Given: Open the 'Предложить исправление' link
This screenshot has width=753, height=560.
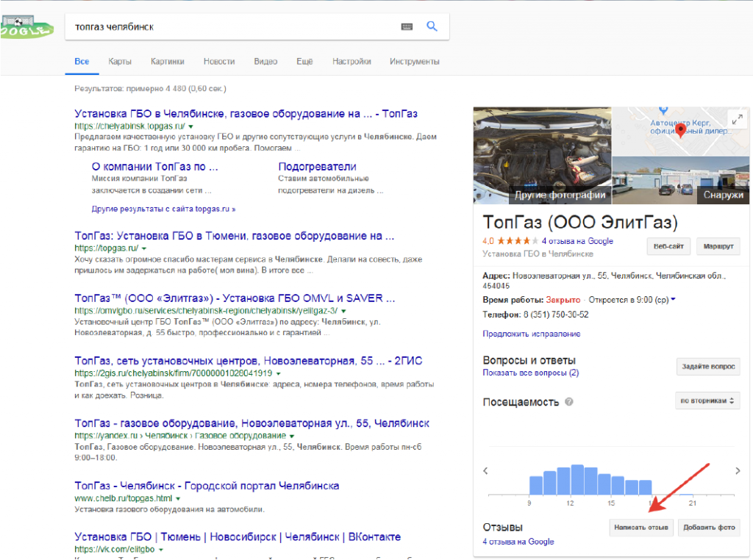Looking at the screenshot, I should tap(531, 334).
